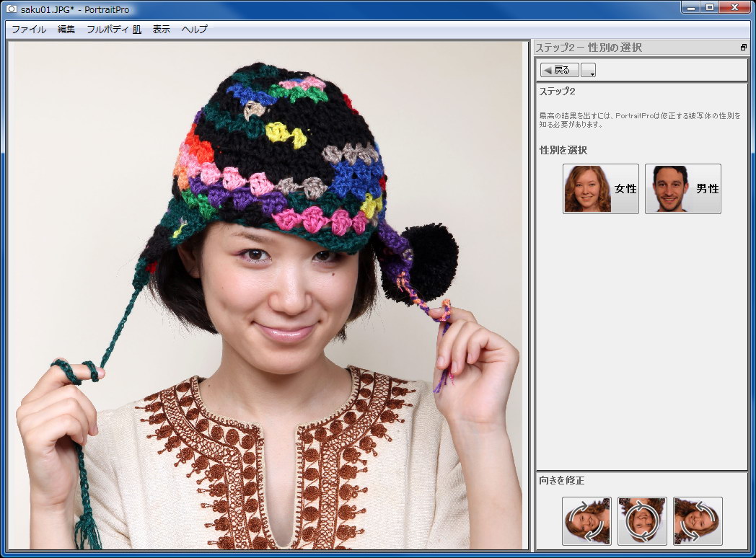Open the 表示 menu
The image size is (756, 558).
[162, 30]
